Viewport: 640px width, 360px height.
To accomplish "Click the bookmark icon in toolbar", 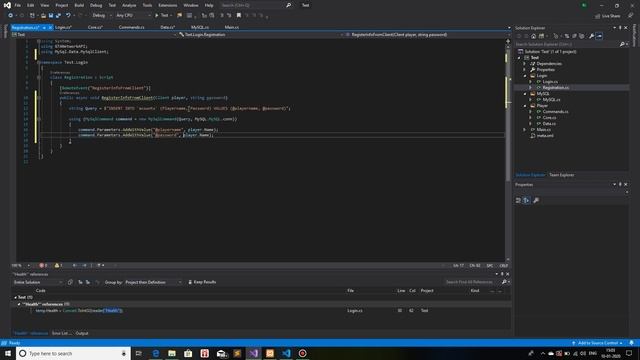I will click(x=239, y=16).
